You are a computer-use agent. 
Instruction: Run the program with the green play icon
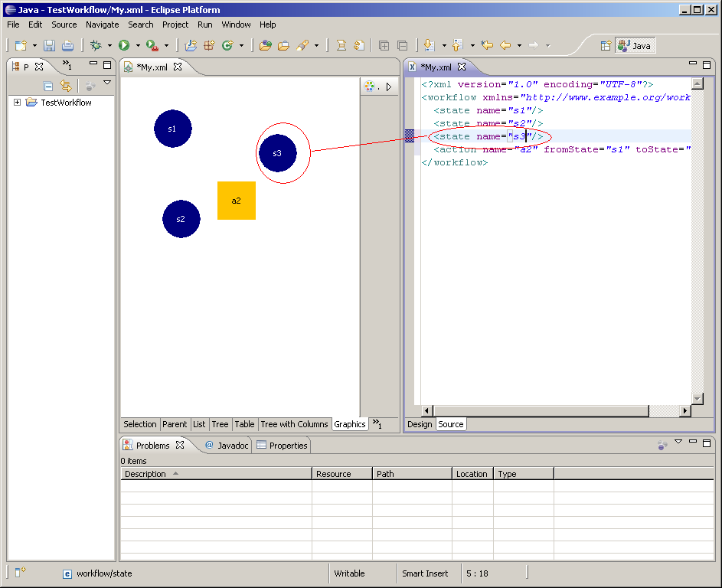click(x=124, y=46)
